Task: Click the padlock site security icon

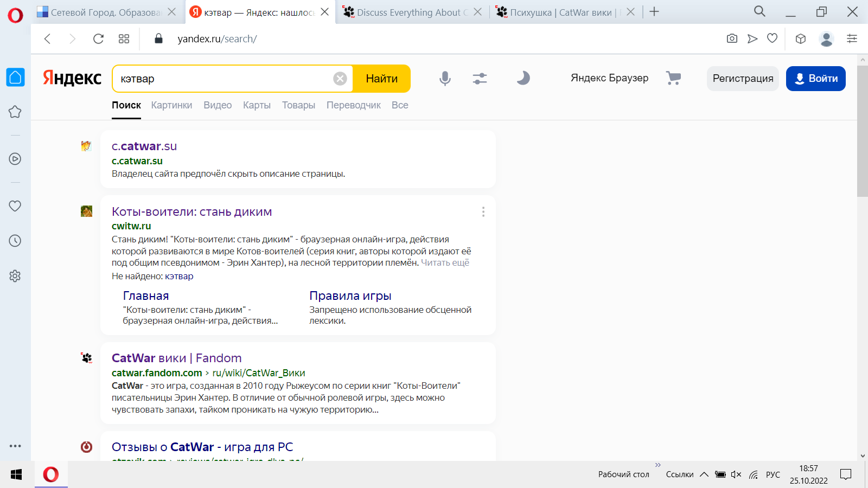Action: pos(158,38)
